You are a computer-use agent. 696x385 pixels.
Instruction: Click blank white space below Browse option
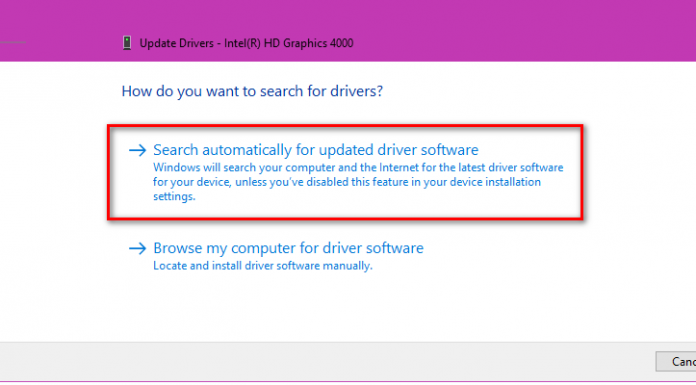coord(346,306)
